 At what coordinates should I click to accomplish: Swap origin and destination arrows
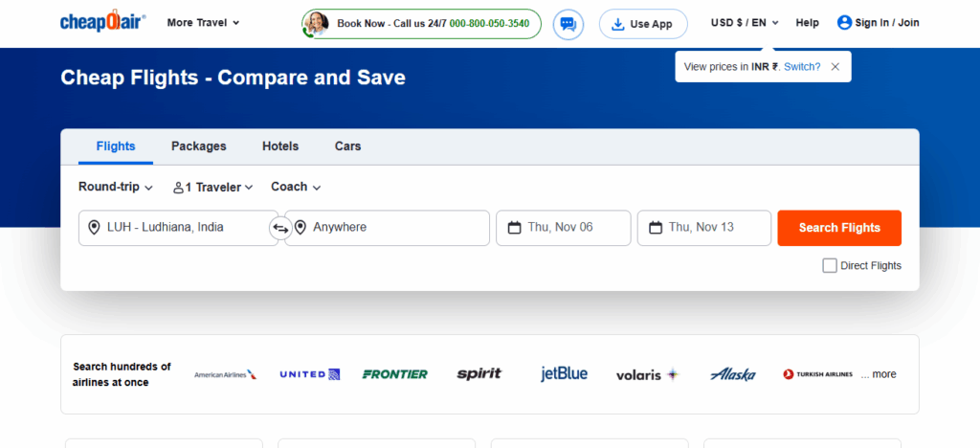tap(280, 228)
